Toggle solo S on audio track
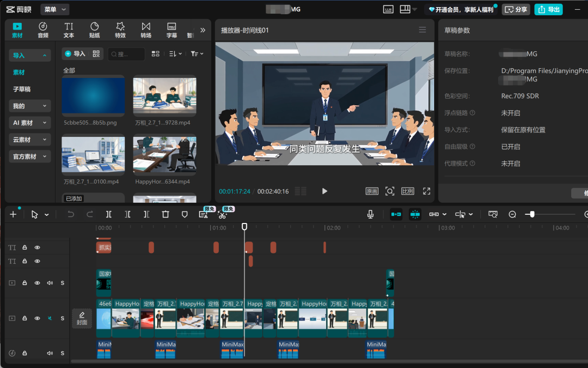 coord(62,353)
